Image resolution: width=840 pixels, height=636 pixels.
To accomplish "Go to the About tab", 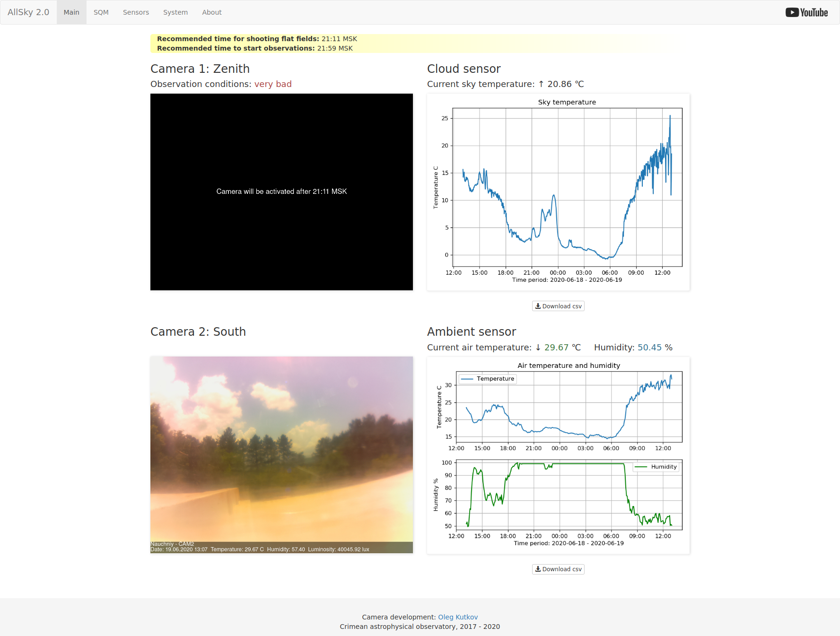I will (x=212, y=12).
